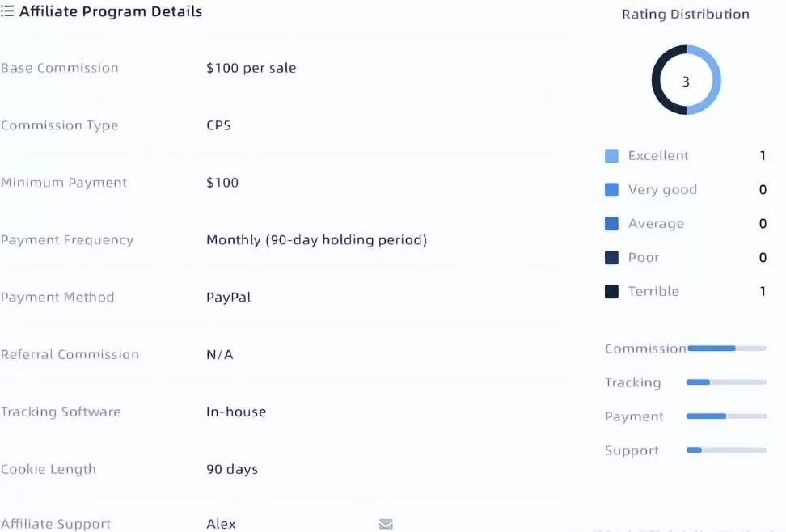The height and width of the screenshot is (532, 786).
Task: Click the Tracking rating progress bar
Action: (726, 382)
